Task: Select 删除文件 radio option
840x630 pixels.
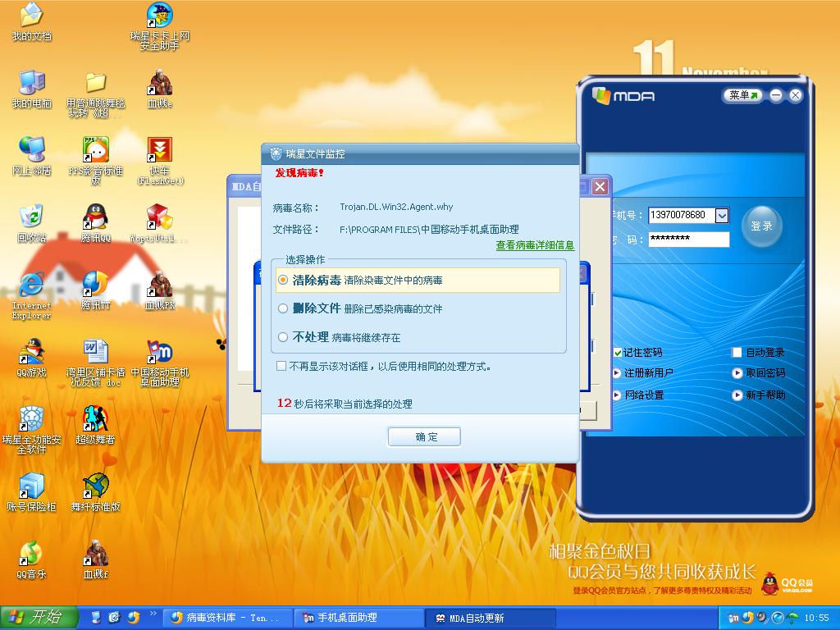Action: pos(283,308)
